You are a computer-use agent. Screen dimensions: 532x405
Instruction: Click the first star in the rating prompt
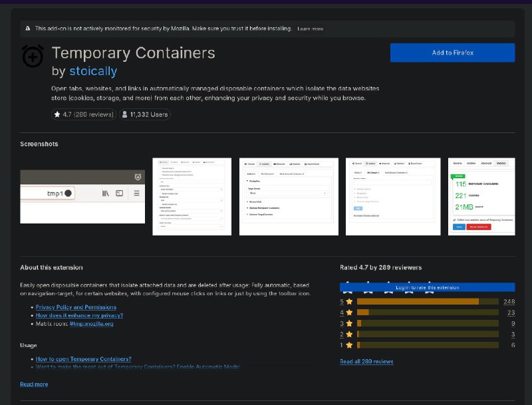pos(348,287)
